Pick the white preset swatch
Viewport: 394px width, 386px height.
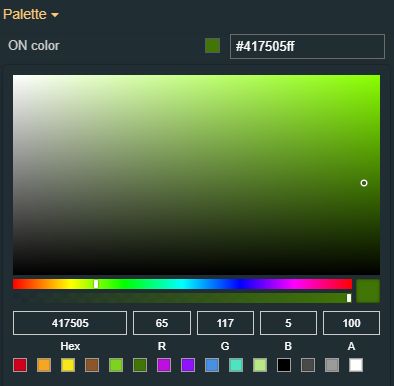tap(356, 365)
